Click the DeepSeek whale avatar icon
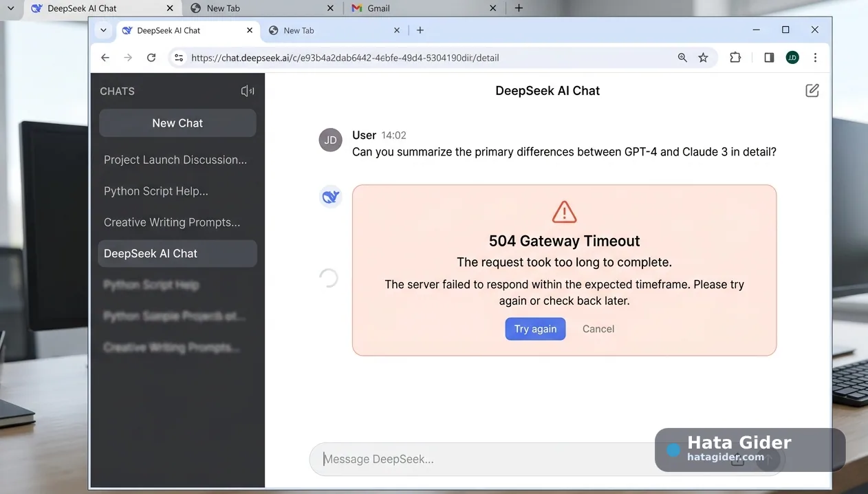Screen dimensions: 868x494 331,197
